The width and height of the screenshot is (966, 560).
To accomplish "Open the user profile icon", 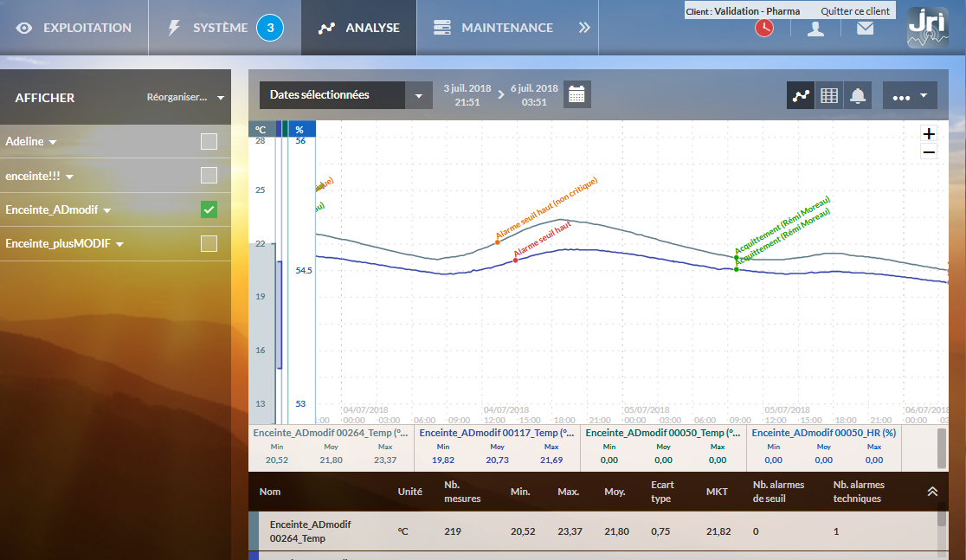I will (x=815, y=29).
